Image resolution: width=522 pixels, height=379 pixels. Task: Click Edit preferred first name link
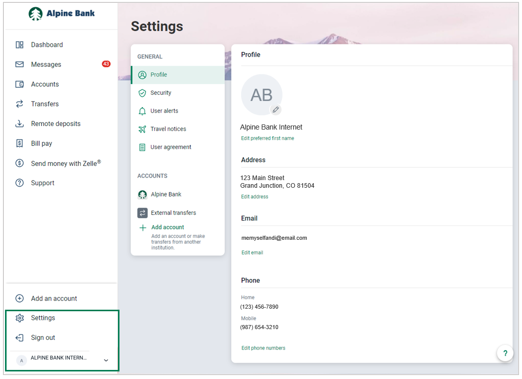tap(267, 138)
